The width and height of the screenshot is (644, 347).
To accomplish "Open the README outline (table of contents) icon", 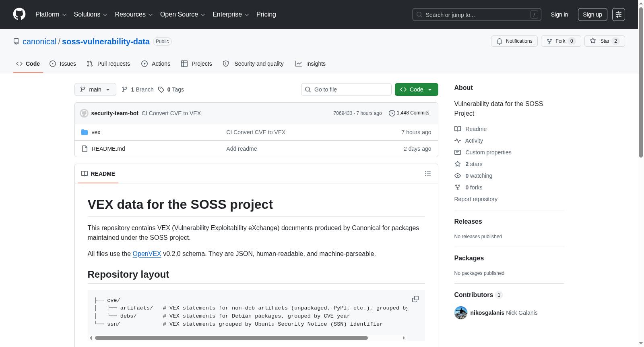I will coord(428,174).
